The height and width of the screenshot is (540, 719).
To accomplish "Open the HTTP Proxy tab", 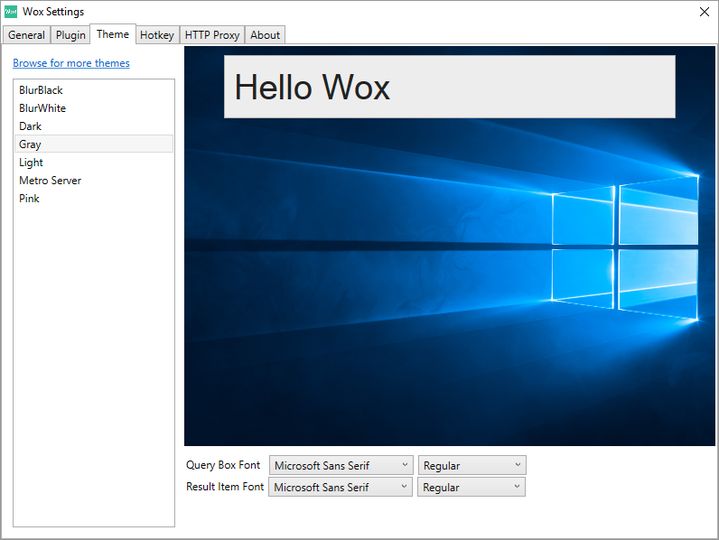I will [212, 35].
